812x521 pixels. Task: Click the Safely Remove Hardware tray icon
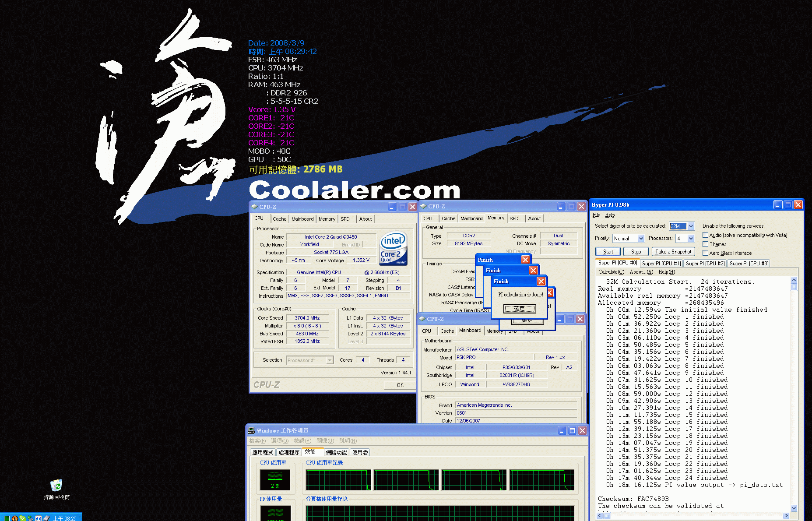point(31,518)
